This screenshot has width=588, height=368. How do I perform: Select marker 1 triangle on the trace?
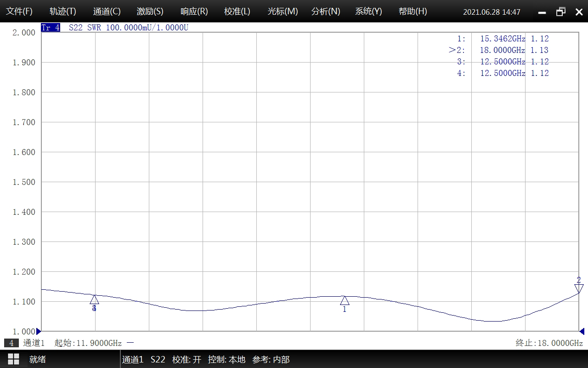345,300
